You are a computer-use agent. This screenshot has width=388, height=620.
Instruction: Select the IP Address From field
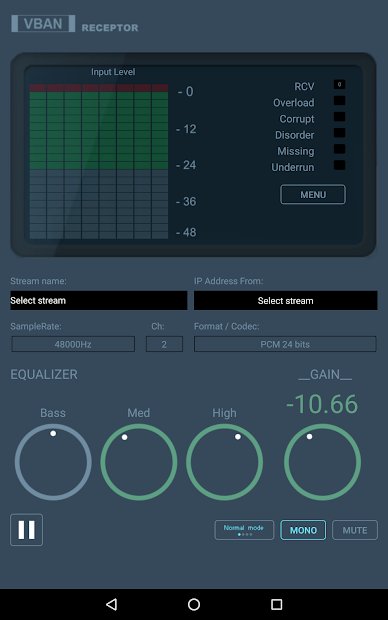pos(286,301)
